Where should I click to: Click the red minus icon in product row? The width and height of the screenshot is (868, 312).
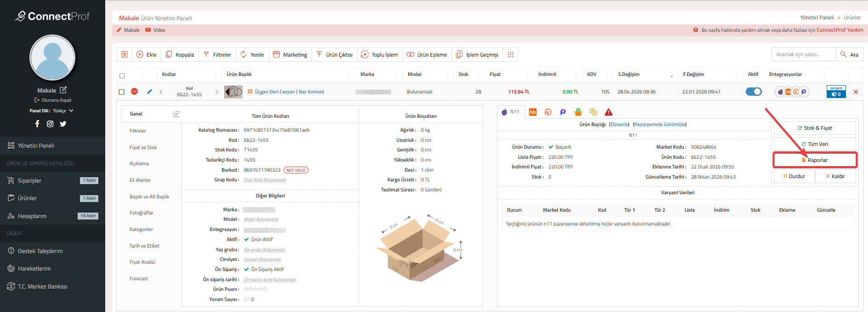pyautogui.click(x=134, y=92)
